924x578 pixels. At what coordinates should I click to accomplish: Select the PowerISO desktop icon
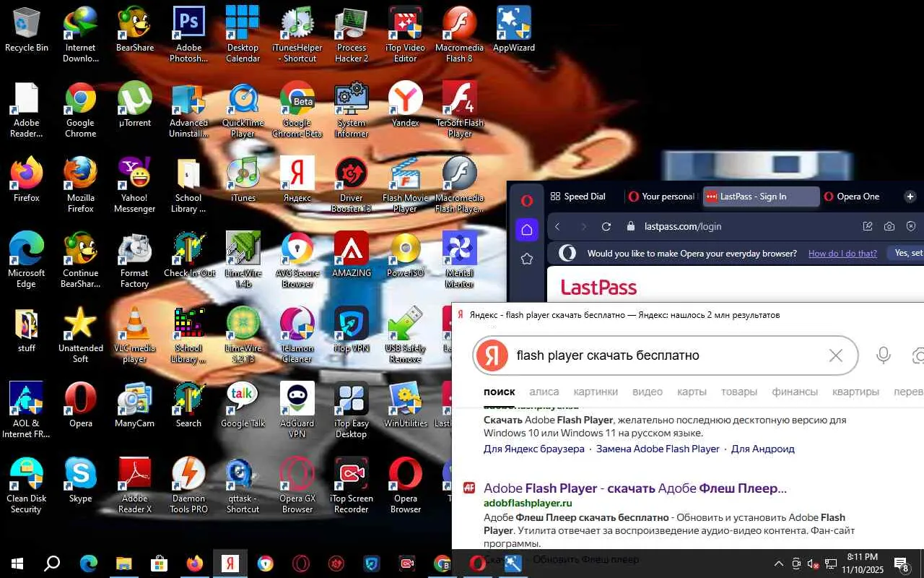click(x=406, y=256)
